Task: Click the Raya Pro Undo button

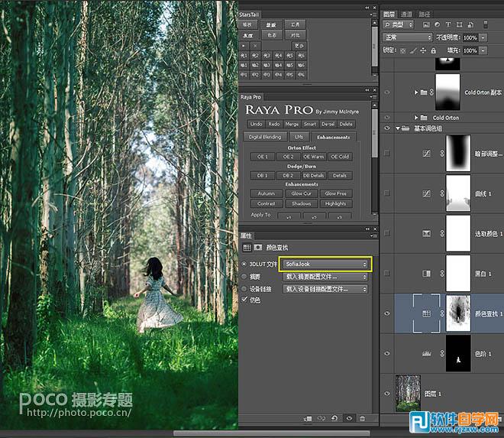Action: pyautogui.click(x=256, y=124)
